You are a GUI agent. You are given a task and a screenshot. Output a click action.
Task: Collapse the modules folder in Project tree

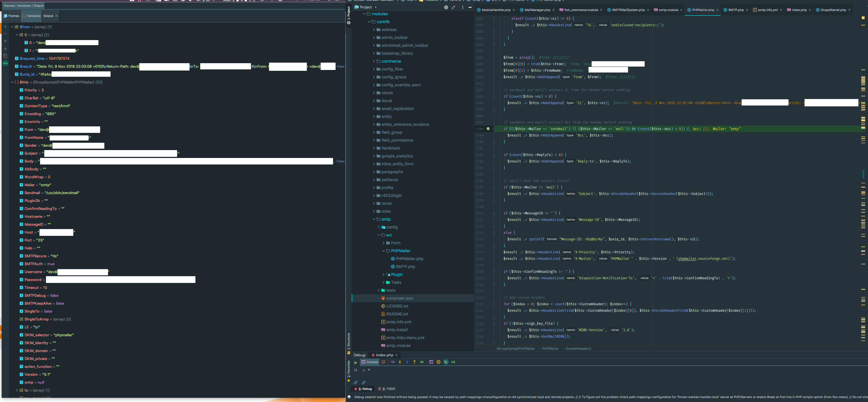[364, 14]
